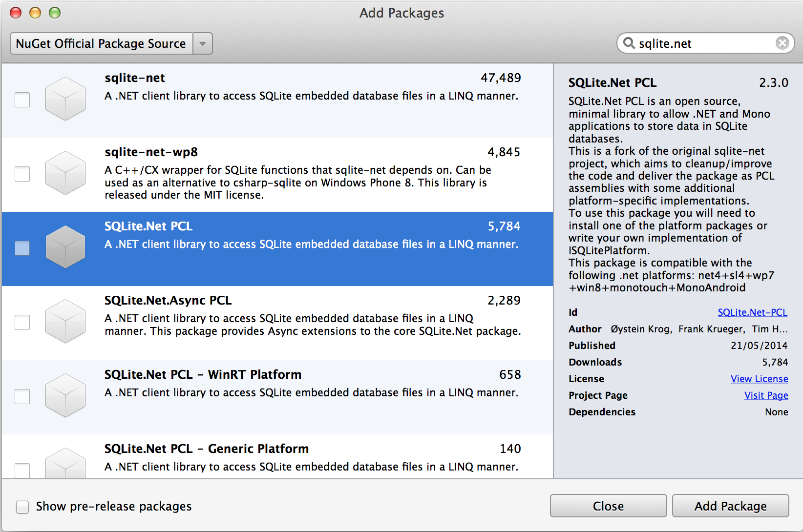Image resolution: width=803 pixels, height=532 pixels.
Task: Click into the sqlite.net search field
Action: (703, 43)
